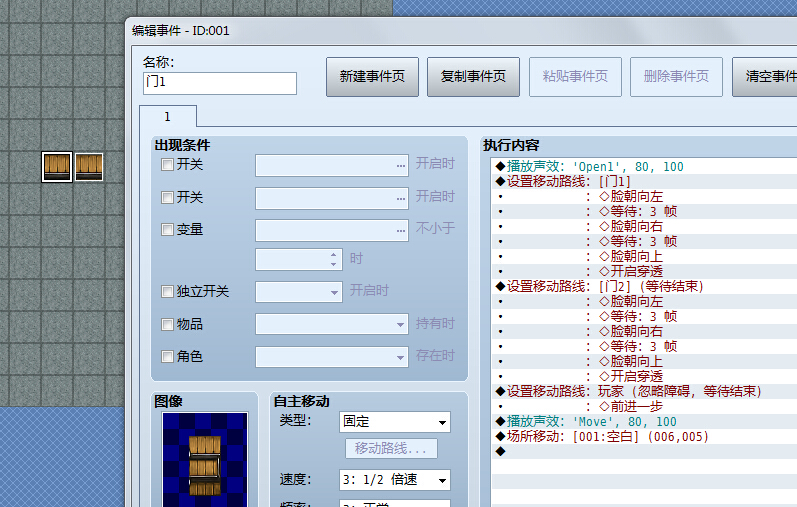Enable the 角色 condition checkbox

(x=167, y=356)
